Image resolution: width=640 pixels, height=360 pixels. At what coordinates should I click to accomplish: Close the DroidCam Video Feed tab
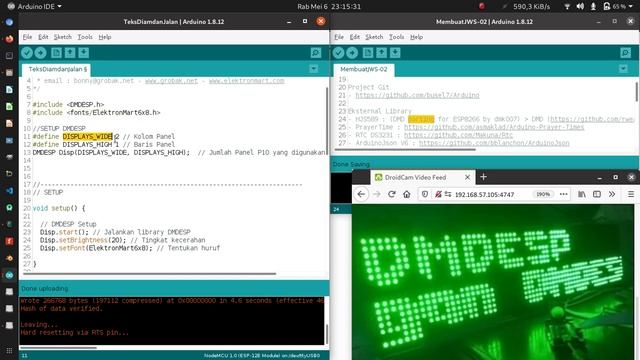[x=467, y=177]
